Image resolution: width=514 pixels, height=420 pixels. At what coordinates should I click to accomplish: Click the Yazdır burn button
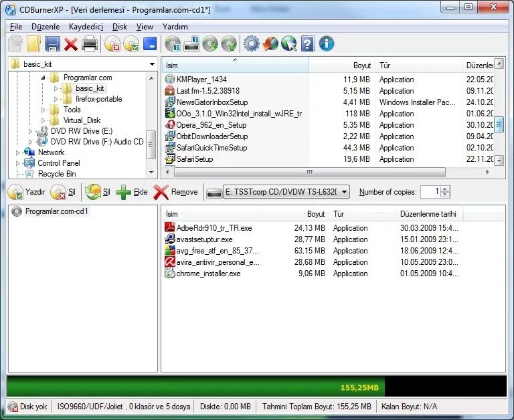coord(27,192)
